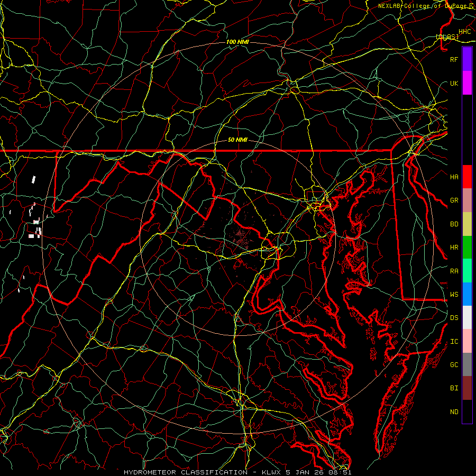
Task: Click the 50 NMI range ring label
Action: tap(237, 140)
